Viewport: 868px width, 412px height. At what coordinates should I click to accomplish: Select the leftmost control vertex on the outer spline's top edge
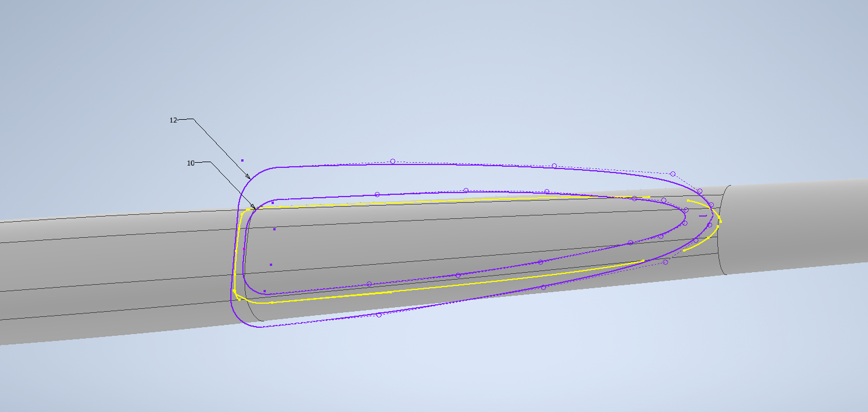[392, 162]
